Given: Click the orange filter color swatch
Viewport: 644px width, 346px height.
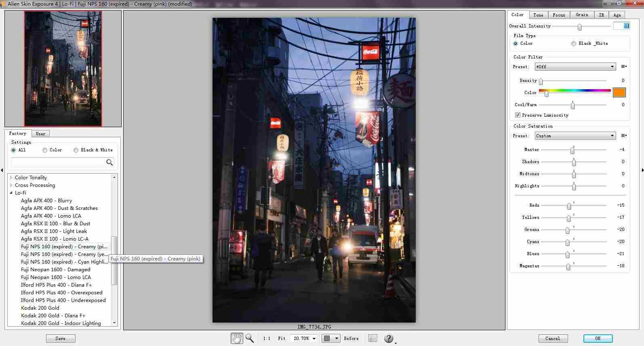Looking at the screenshot, I should tap(619, 92).
